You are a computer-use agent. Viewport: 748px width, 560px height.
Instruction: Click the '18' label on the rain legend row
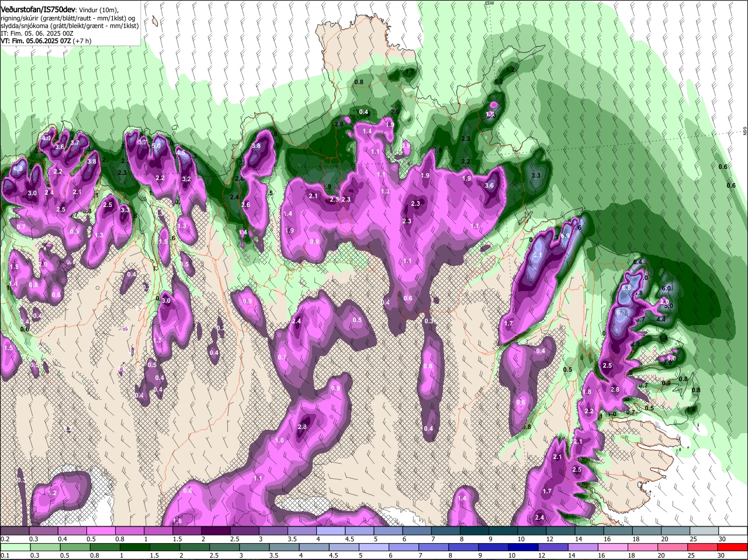[631, 556]
